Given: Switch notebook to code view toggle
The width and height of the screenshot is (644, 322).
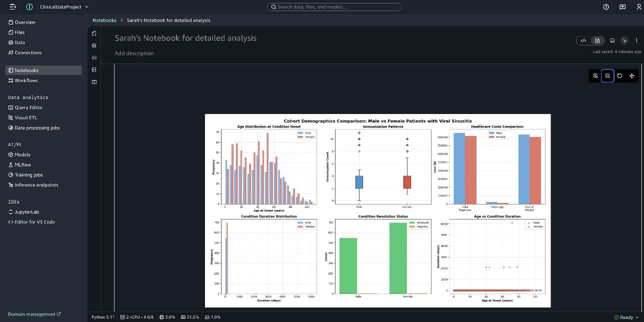Looking at the screenshot, I should pyautogui.click(x=583, y=40).
